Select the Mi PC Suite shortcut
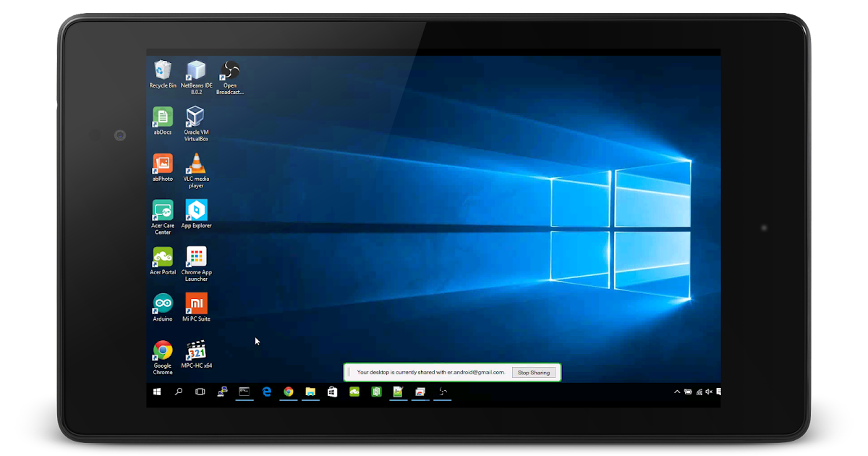The image size is (868, 456). click(196, 308)
